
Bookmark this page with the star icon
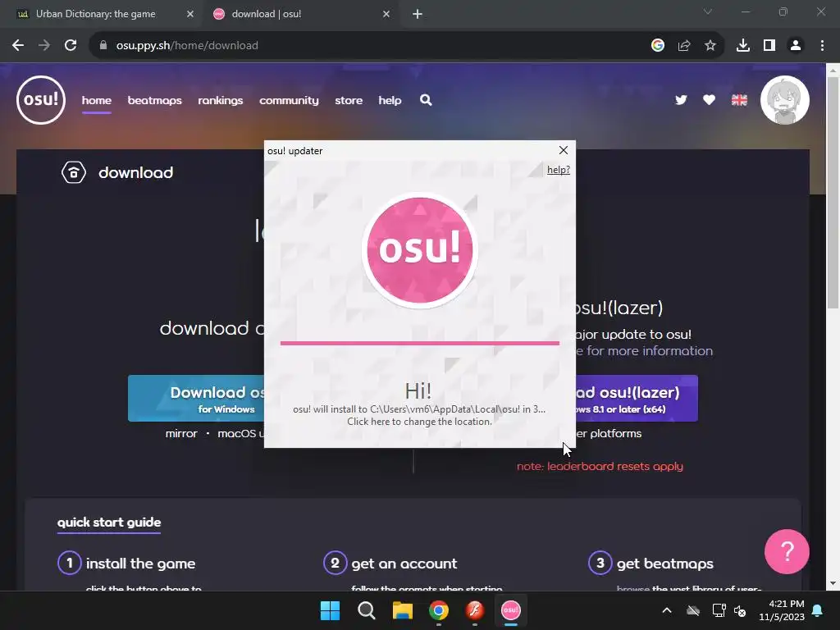coord(710,46)
